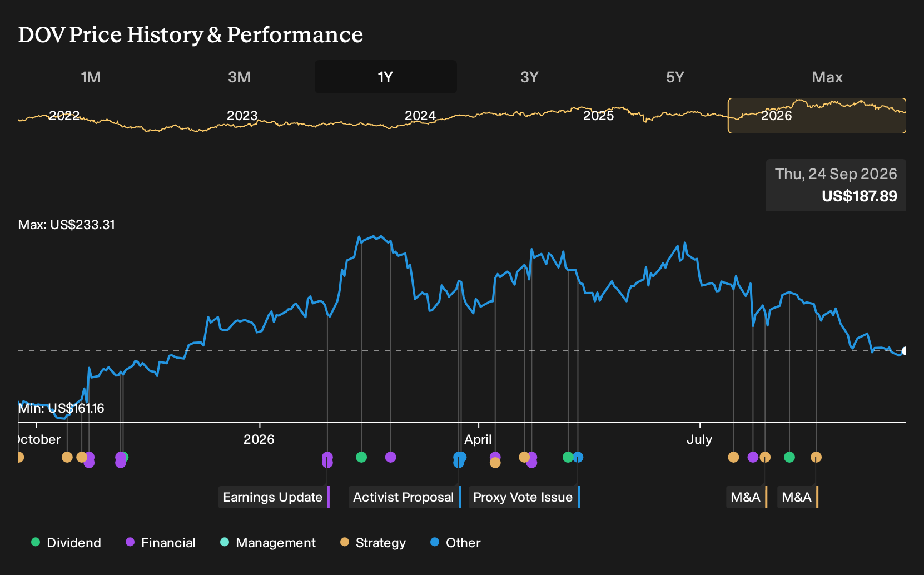Image resolution: width=924 pixels, height=575 pixels.
Task: Click the April axis label
Action: pos(478,439)
